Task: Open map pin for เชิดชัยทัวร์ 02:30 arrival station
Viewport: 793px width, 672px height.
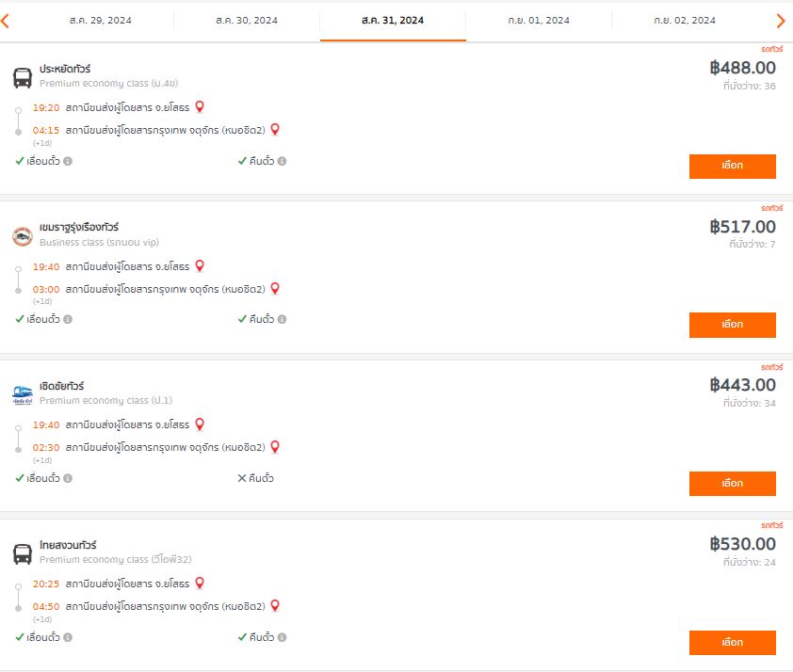Action: click(275, 447)
